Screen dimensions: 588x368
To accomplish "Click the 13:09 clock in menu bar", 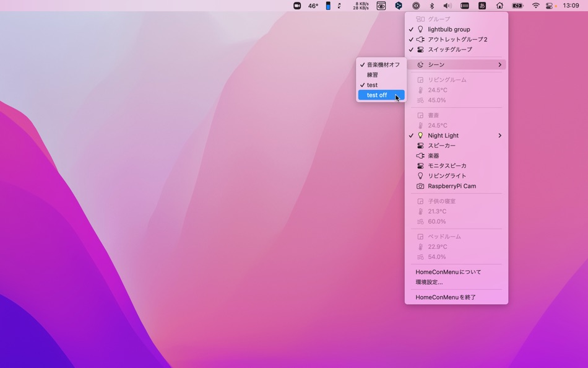I will (571, 6).
